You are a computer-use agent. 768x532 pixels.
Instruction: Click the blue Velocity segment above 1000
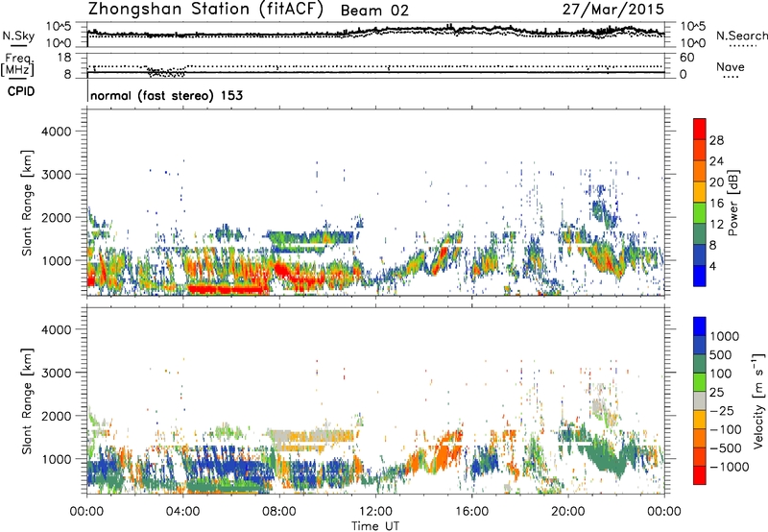pyautogui.click(x=700, y=326)
